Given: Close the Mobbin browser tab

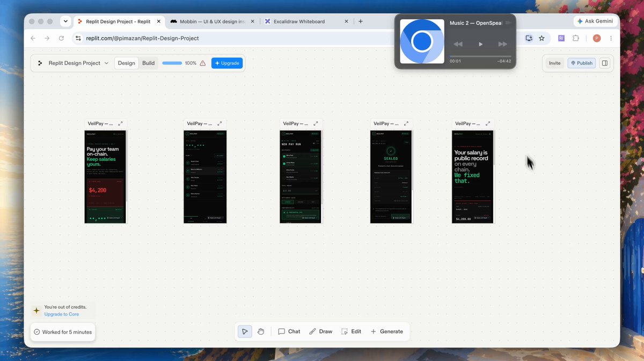Looking at the screenshot, I should click(252, 21).
